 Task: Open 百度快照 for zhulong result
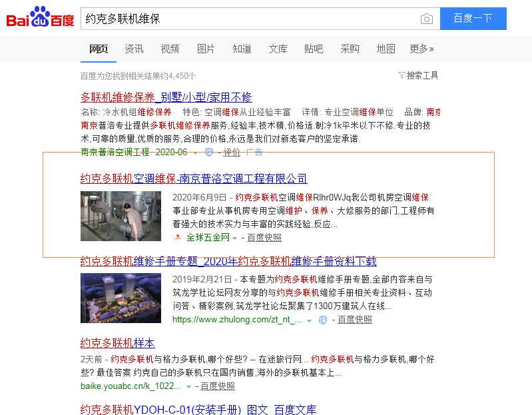click(354, 320)
